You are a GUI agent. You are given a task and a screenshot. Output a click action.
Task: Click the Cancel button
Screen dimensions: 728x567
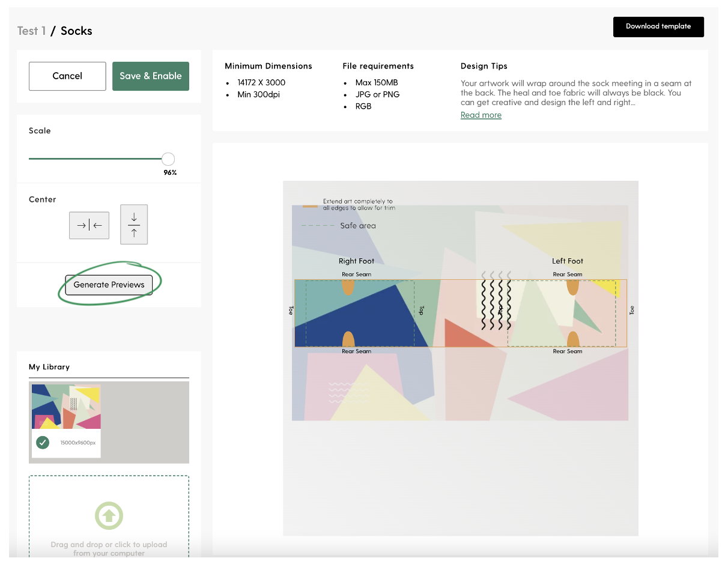pyautogui.click(x=67, y=76)
